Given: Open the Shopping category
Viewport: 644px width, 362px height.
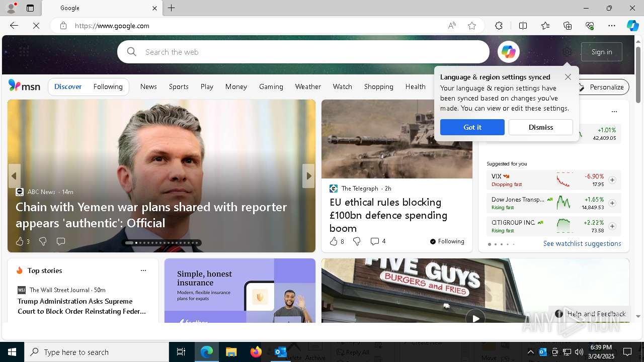Looking at the screenshot, I should (379, 86).
